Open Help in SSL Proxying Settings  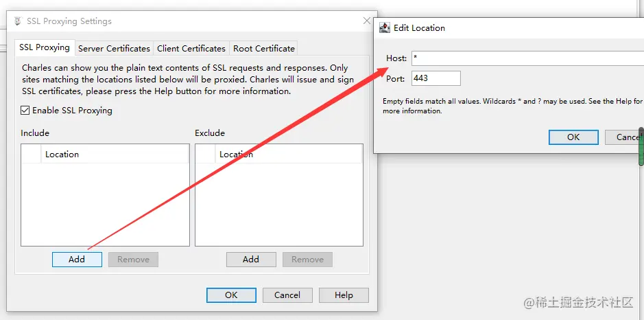pos(344,295)
